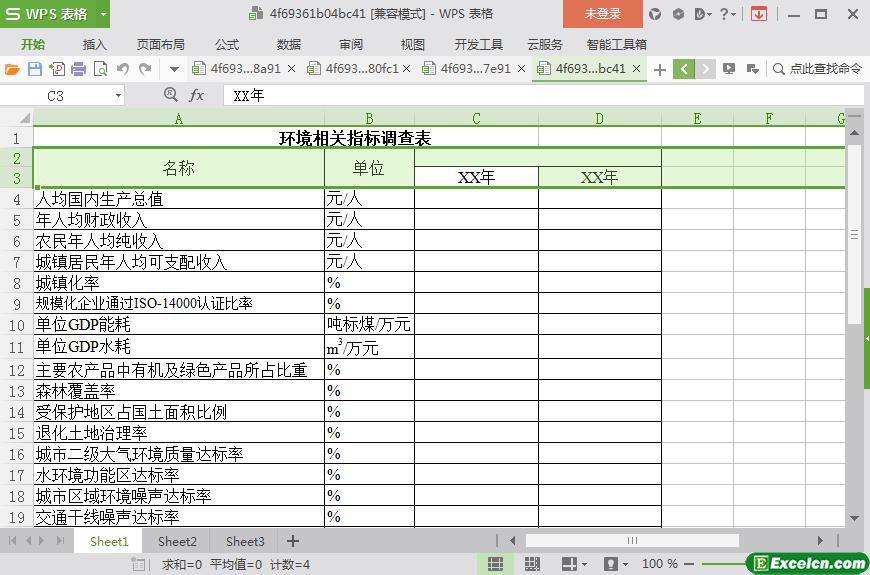The width and height of the screenshot is (870, 575).
Task: Select cell with 吨标煤/万元
Action: pyautogui.click(x=370, y=325)
